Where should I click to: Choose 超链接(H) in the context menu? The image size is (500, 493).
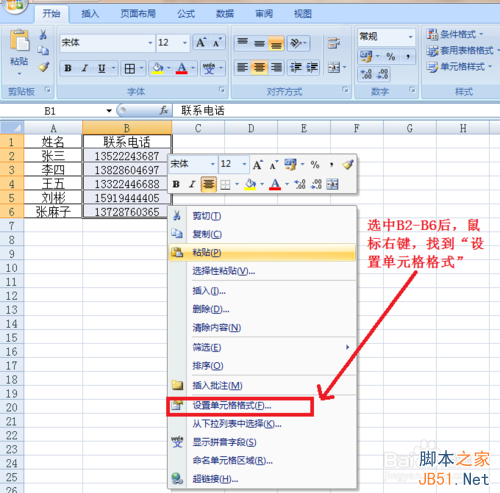(x=262, y=479)
